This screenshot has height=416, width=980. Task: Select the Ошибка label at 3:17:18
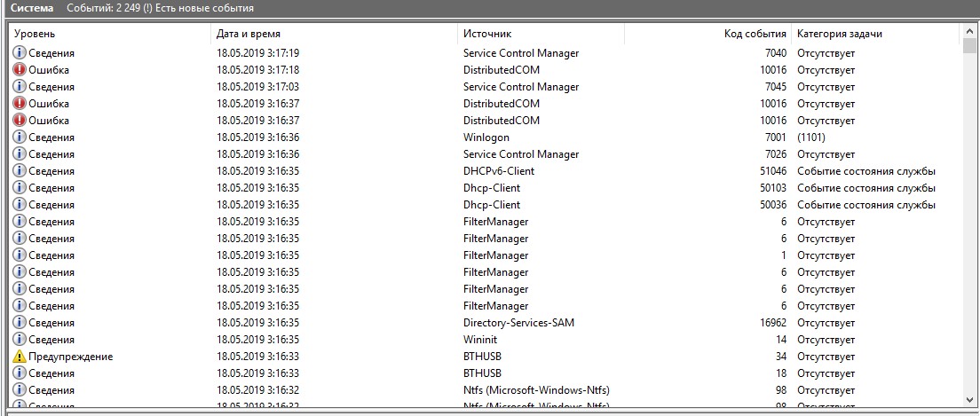tap(49, 70)
